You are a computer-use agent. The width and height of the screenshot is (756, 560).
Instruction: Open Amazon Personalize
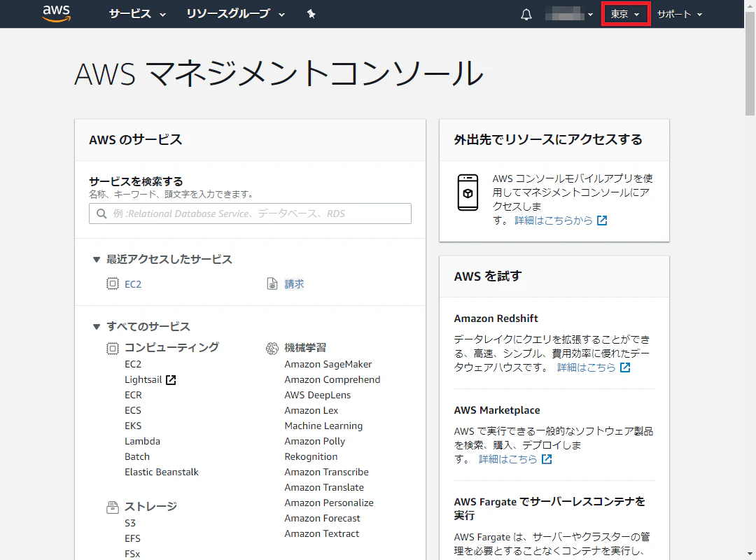(x=329, y=503)
